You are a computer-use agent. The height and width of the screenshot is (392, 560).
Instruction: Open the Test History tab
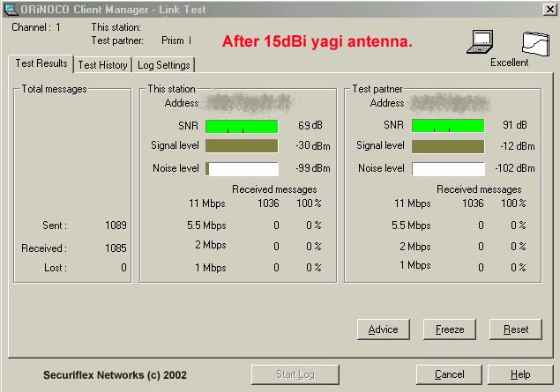[x=102, y=65]
